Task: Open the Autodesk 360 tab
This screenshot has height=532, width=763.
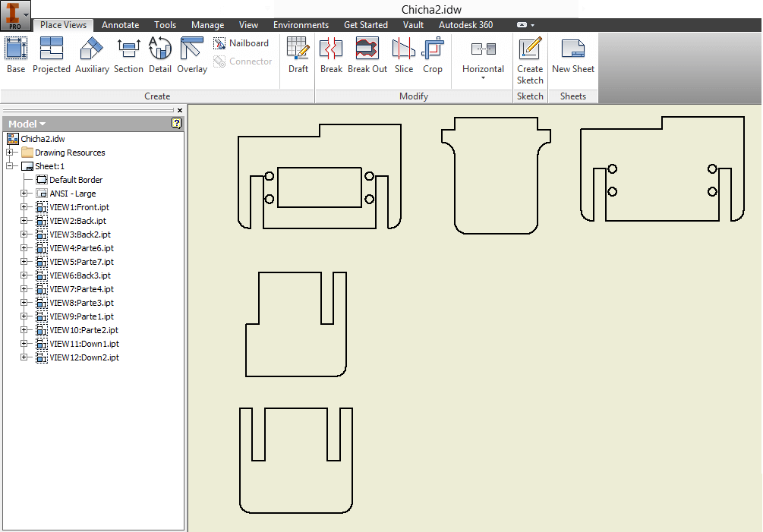Action: [x=465, y=25]
